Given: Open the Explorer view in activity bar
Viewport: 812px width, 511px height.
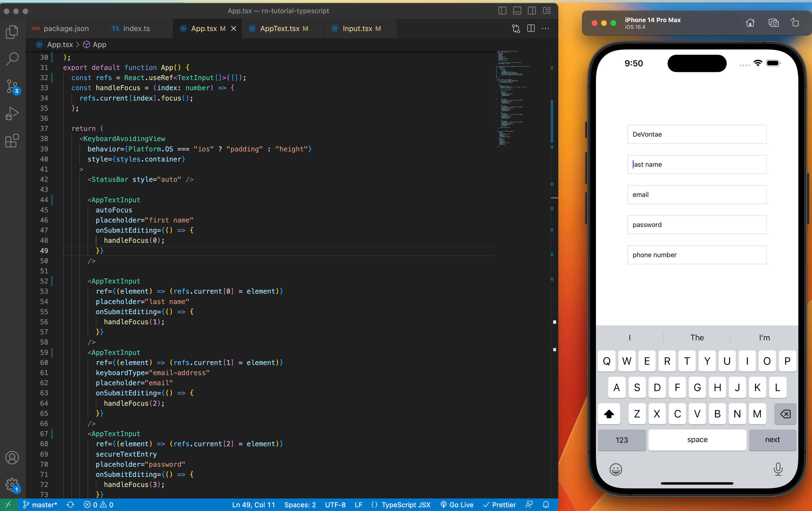Looking at the screenshot, I should point(12,32).
